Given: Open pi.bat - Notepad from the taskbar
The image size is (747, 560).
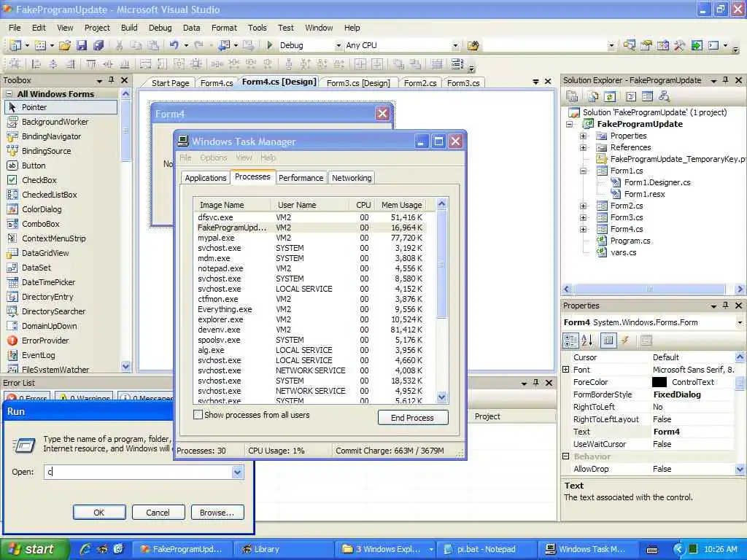Looking at the screenshot, I should [x=486, y=549].
